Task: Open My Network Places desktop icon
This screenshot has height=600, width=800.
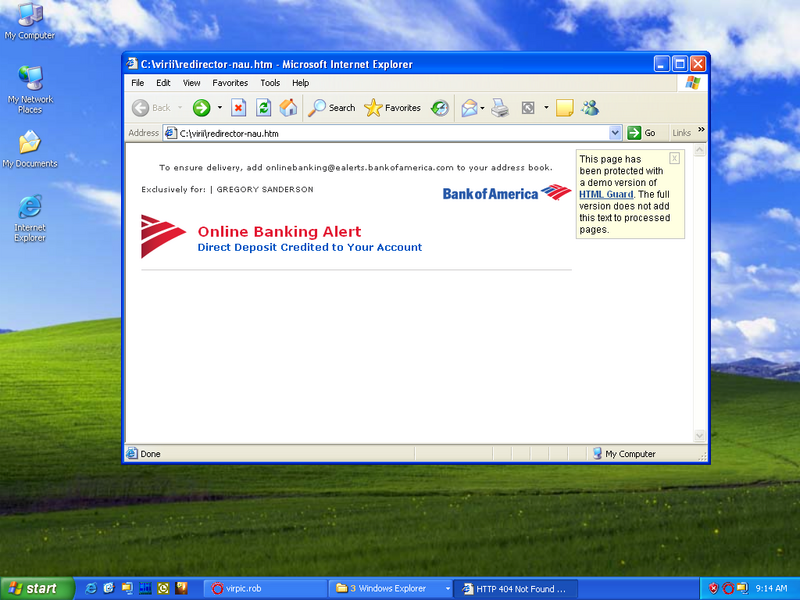Action: point(30,90)
